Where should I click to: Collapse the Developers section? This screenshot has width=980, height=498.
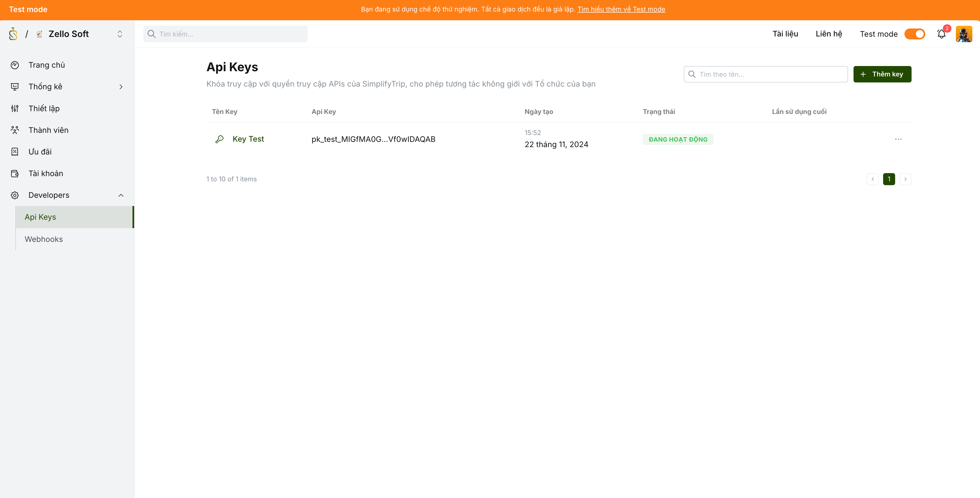121,195
